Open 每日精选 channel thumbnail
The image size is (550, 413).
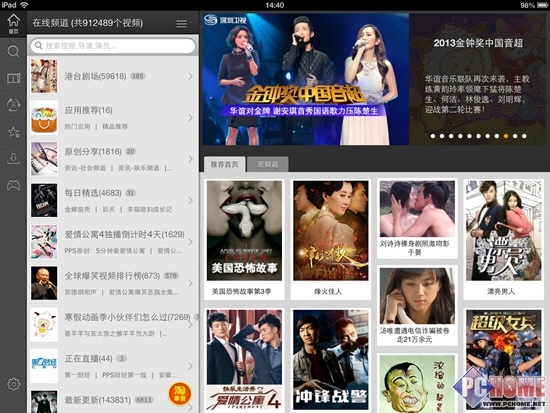[x=44, y=200]
